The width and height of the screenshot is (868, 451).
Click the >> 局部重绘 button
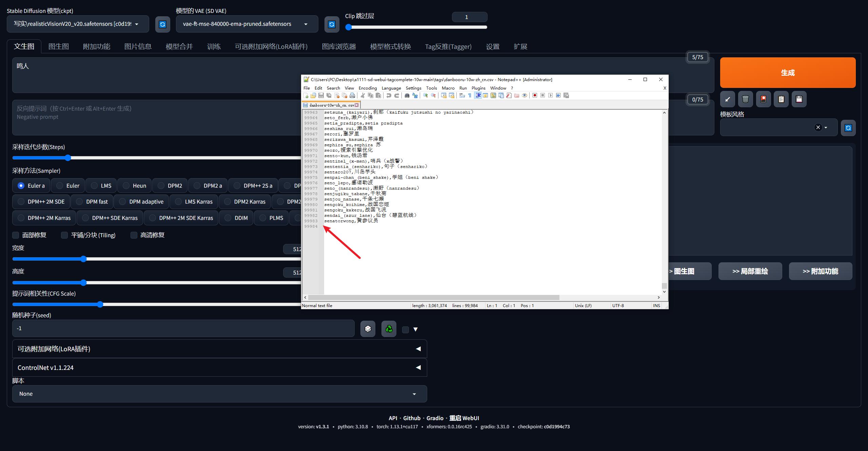[750, 271]
